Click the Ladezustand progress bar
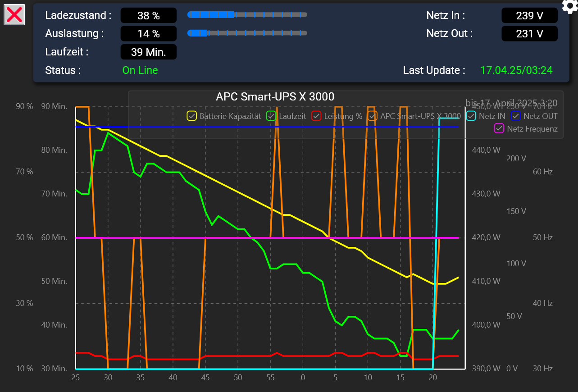Viewport: 578px width, 392px height. (247, 14)
